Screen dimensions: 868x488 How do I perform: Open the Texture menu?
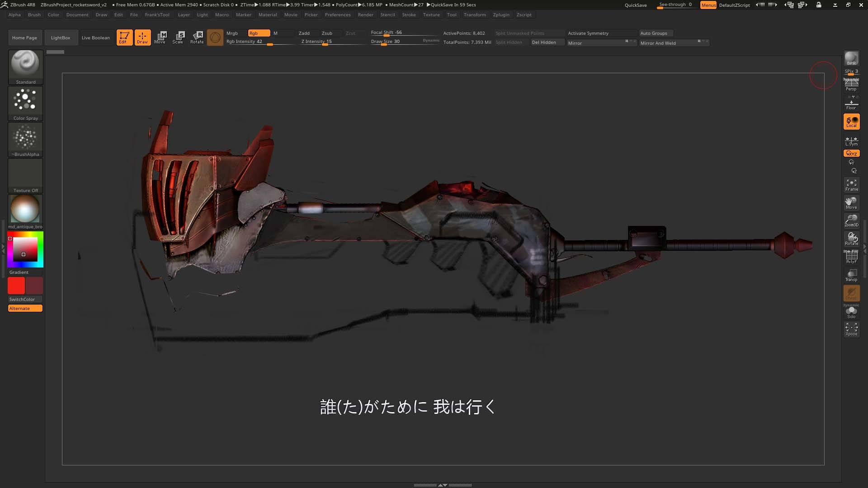tap(431, 14)
